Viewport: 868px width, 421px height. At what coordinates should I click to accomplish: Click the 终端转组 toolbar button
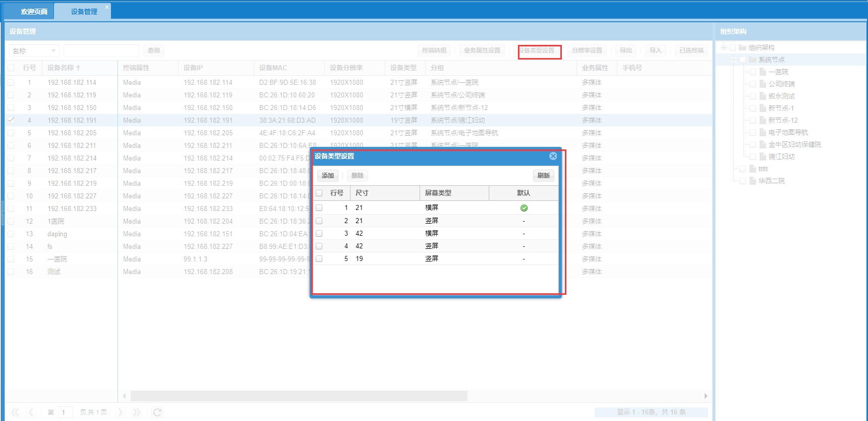[434, 50]
